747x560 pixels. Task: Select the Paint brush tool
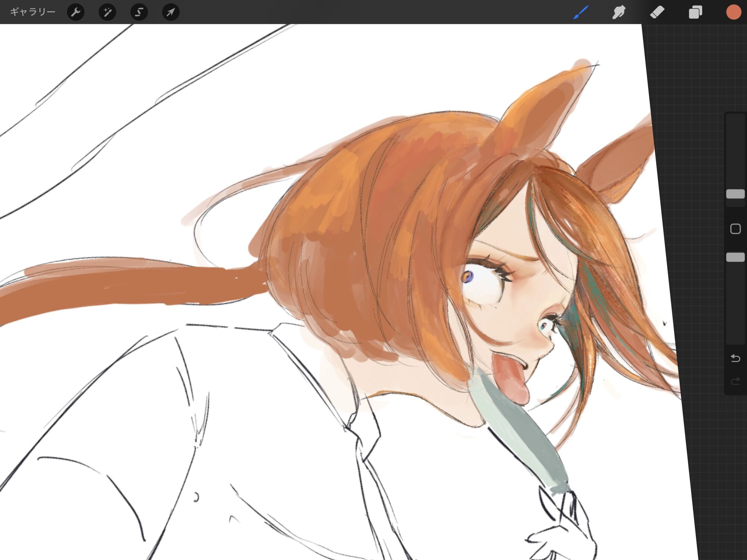[581, 12]
